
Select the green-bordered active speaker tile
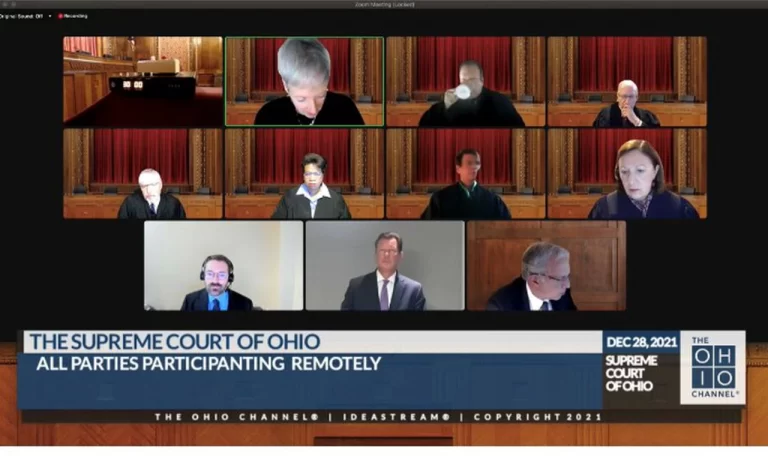[304, 81]
